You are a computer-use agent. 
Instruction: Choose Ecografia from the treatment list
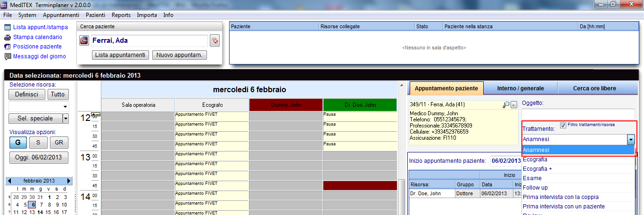(578, 159)
